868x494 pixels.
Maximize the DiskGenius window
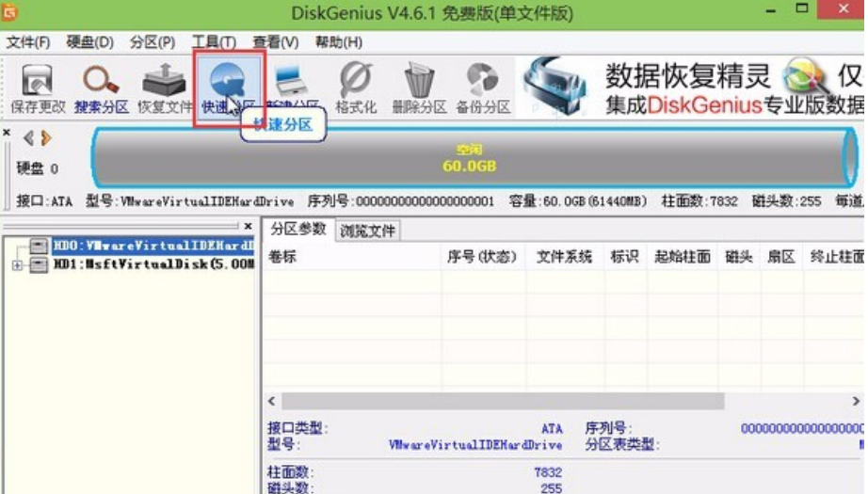point(801,8)
